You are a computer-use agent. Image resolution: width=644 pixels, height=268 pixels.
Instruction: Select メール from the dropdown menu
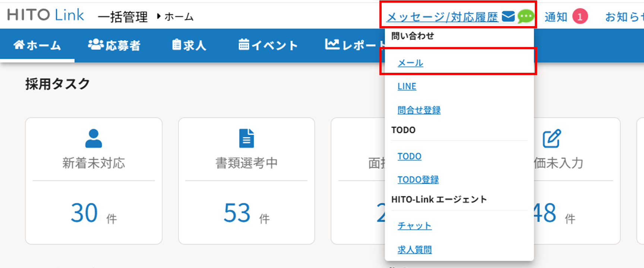click(410, 63)
